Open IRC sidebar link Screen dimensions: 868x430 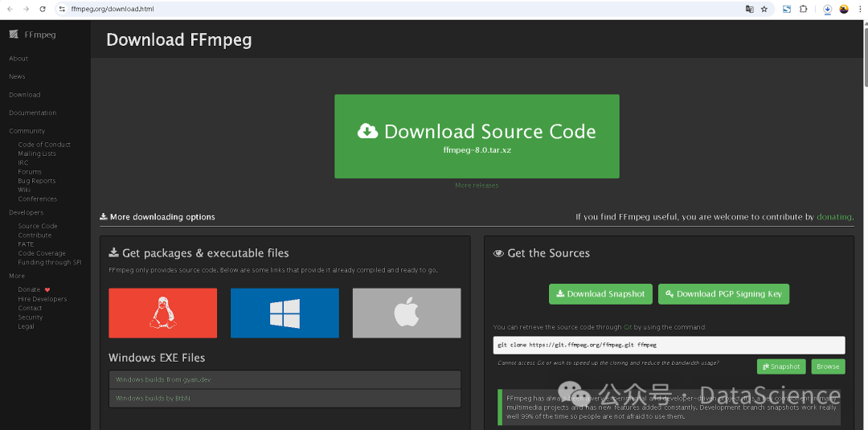click(x=23, y=162)
